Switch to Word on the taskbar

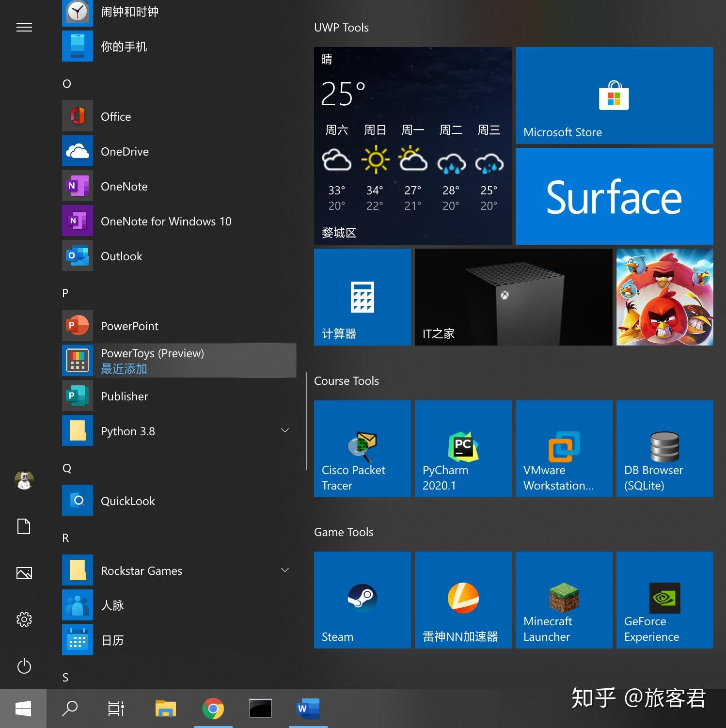308,709
